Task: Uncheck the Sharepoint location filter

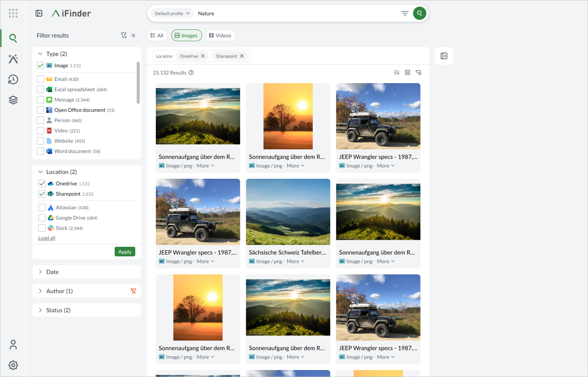Action: coord(42,194)
